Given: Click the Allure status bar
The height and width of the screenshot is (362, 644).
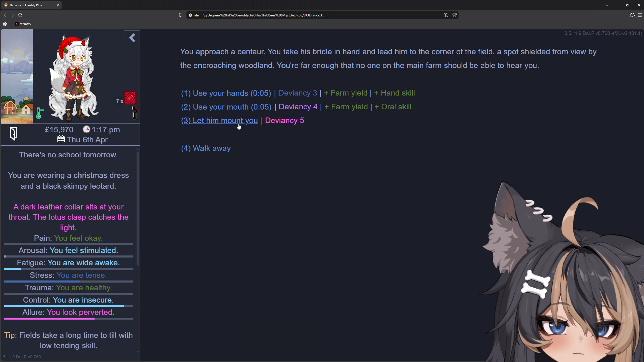Looking at the screenshot, I should click(x=68, y=319).
